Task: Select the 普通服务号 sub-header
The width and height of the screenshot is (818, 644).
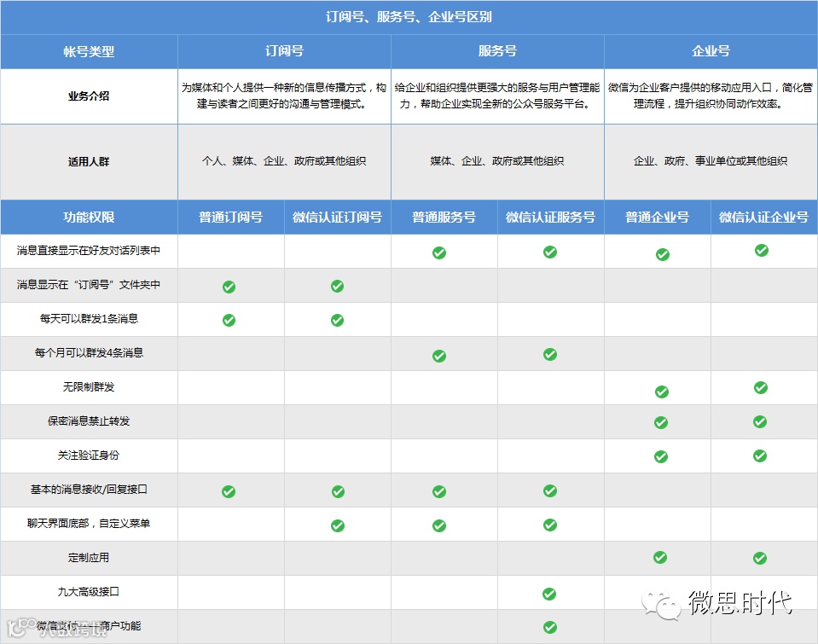Action: pos(444,218)
